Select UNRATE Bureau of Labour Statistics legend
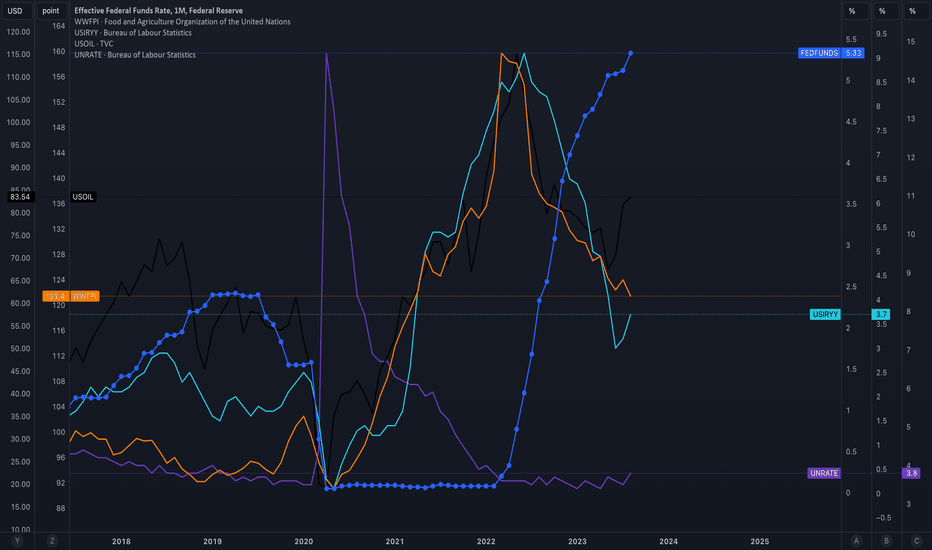Image resolution: width=932 pixels, height=550 pixels. [135, 55]
